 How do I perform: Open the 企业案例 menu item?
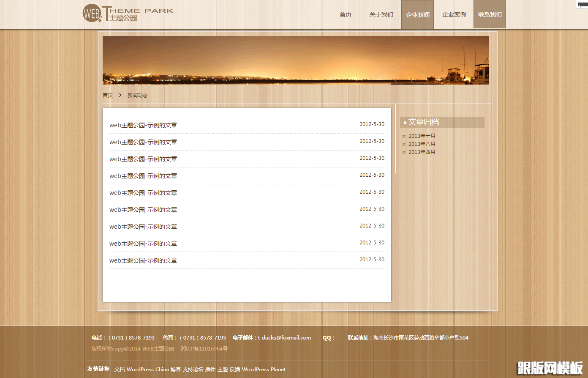[454, 14]
